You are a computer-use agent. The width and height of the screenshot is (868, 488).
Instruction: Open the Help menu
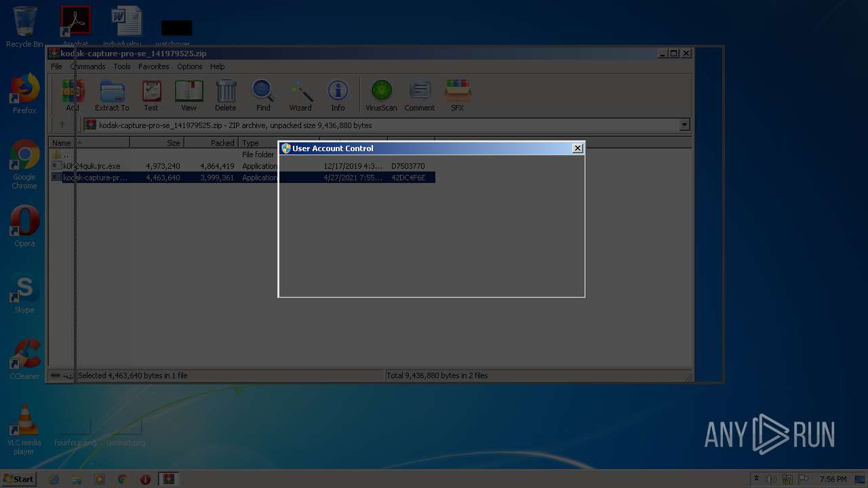coord(217,66)
